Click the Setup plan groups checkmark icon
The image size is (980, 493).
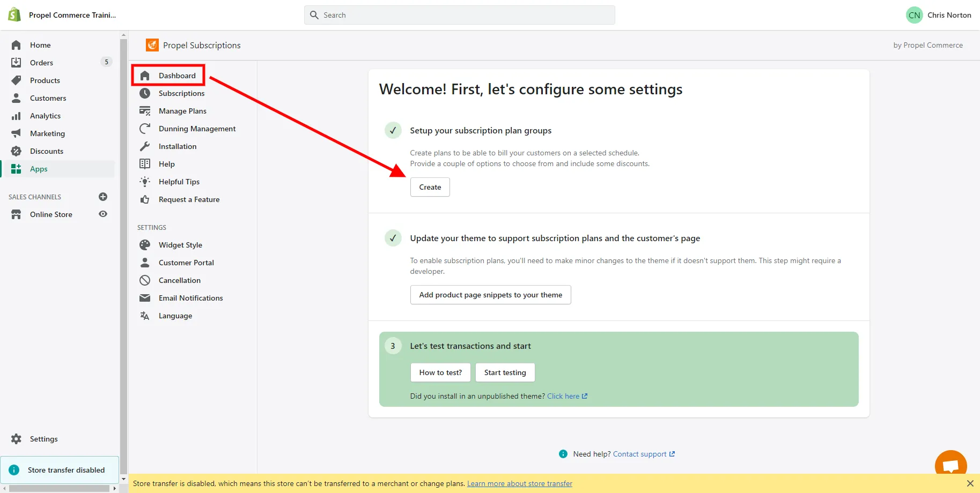393,130
